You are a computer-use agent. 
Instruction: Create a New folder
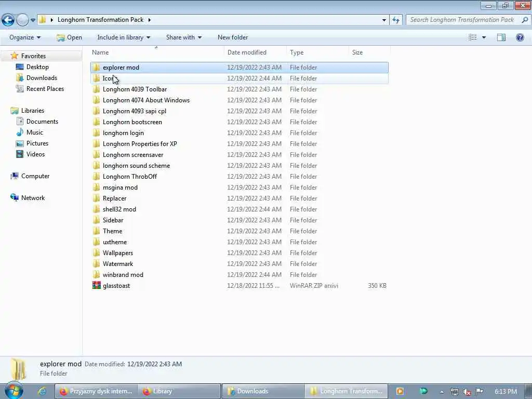[233, 37]
